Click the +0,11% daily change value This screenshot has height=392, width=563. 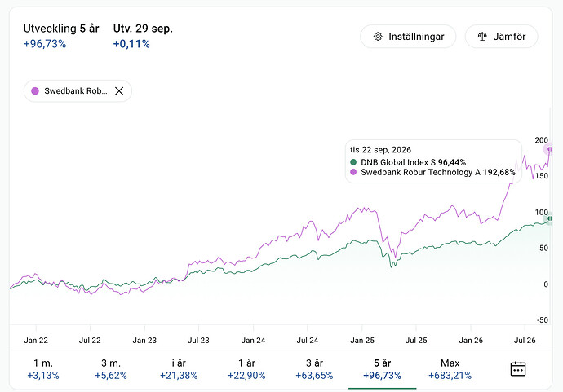[131, 44]
